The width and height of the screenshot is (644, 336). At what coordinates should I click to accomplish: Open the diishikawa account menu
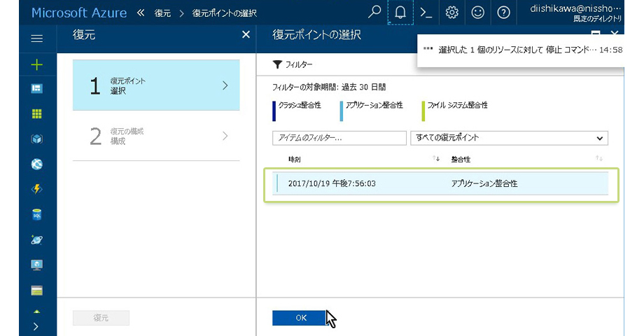pyautogui.click(x=576, y=13)
